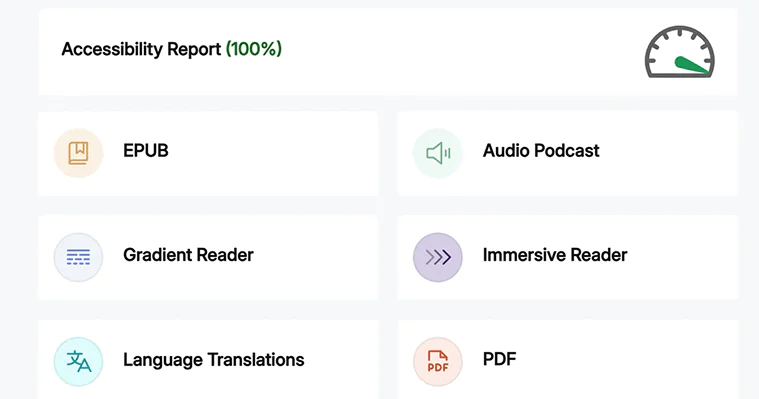Click the Gradient Reader lines icon
This screenshot has width=759, height=399.
click(x=78, y=257)
